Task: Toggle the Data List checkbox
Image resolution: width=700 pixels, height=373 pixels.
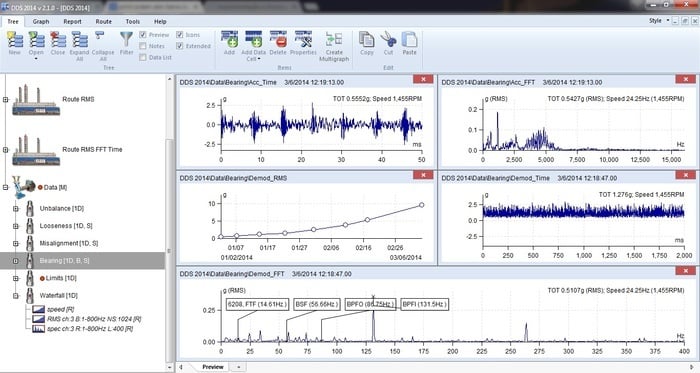Action: (143, 58)
